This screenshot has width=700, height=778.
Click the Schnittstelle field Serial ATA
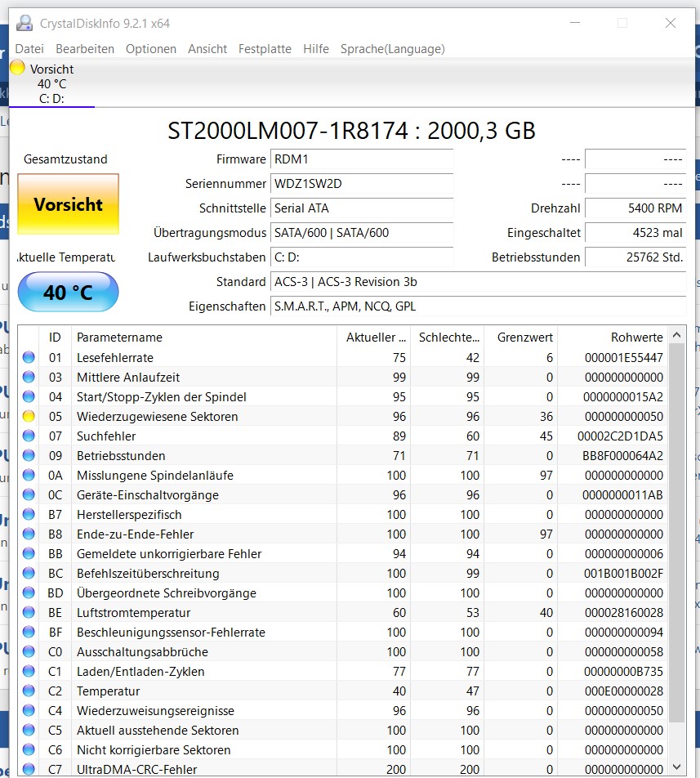[362, 208]
